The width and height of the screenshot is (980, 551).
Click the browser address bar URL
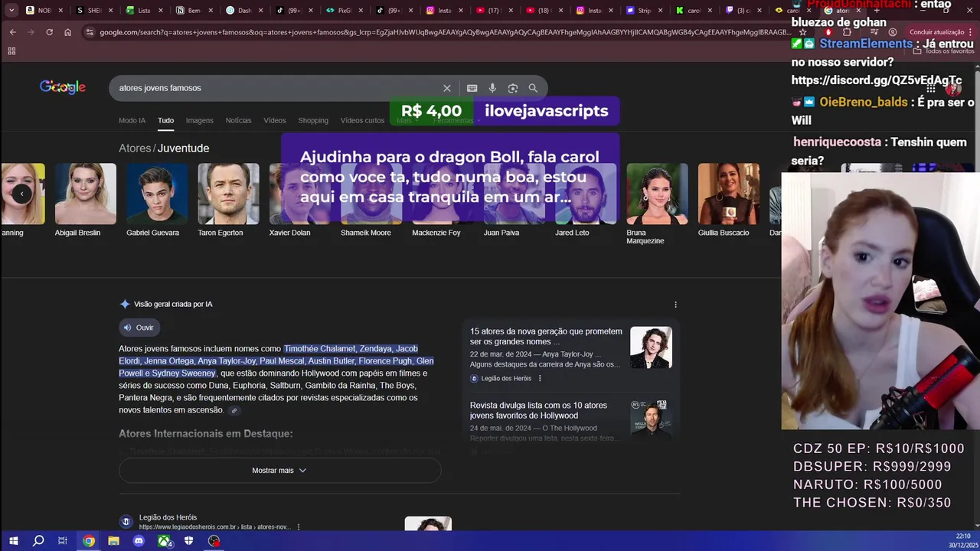pos(444,32)
